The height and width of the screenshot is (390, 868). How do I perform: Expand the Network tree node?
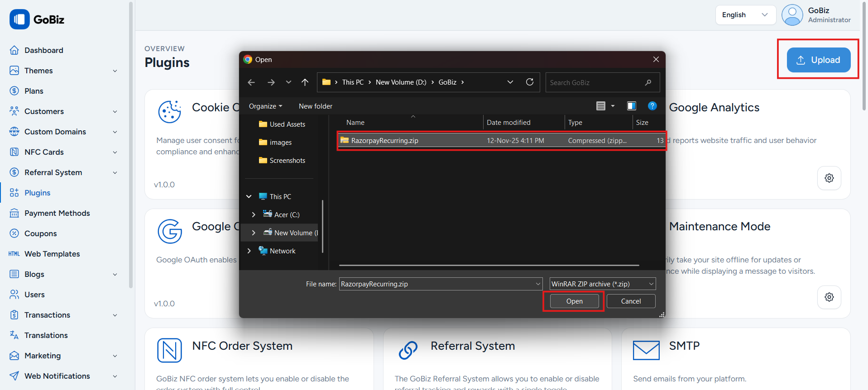249,251
